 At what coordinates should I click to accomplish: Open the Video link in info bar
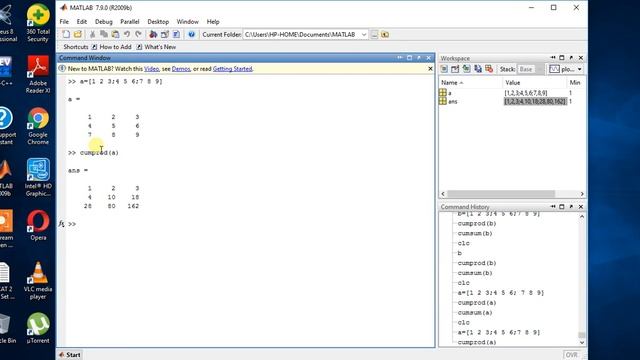[x=151, y=69]
